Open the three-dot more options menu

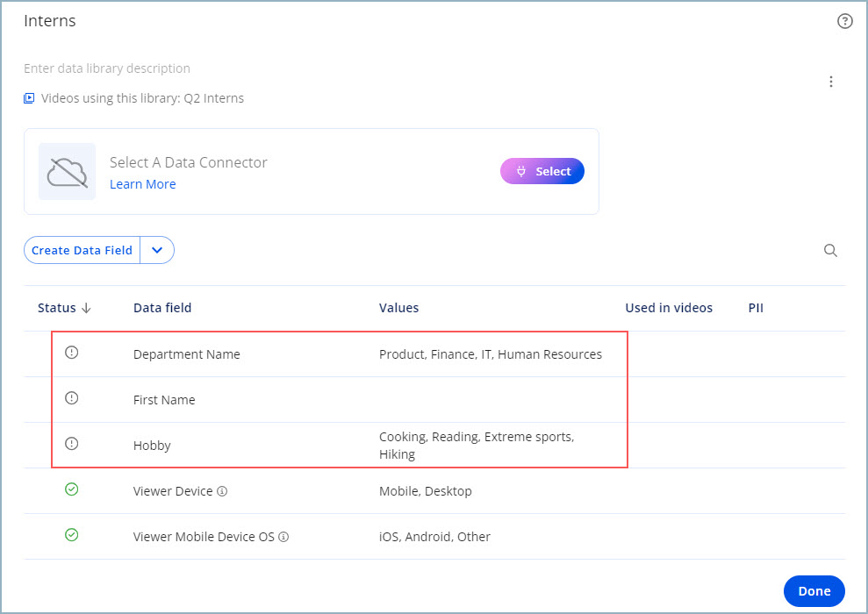(x=831, y=82)
